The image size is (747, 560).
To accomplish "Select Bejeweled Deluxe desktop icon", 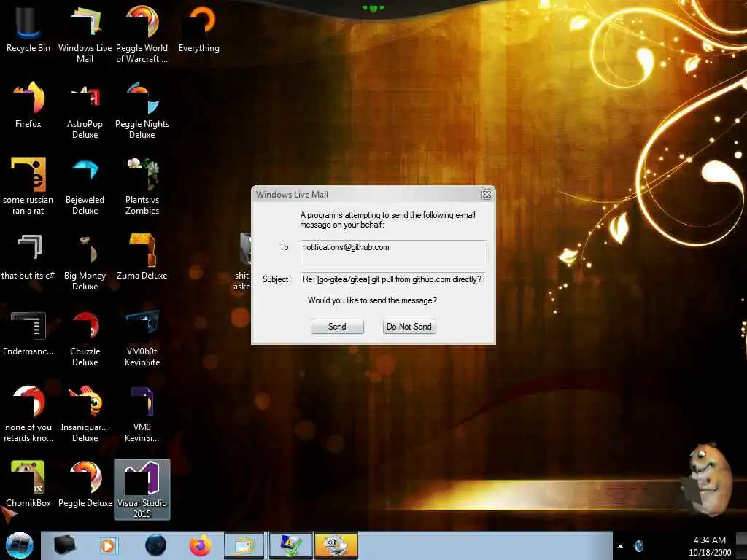I will coord(85,186).
